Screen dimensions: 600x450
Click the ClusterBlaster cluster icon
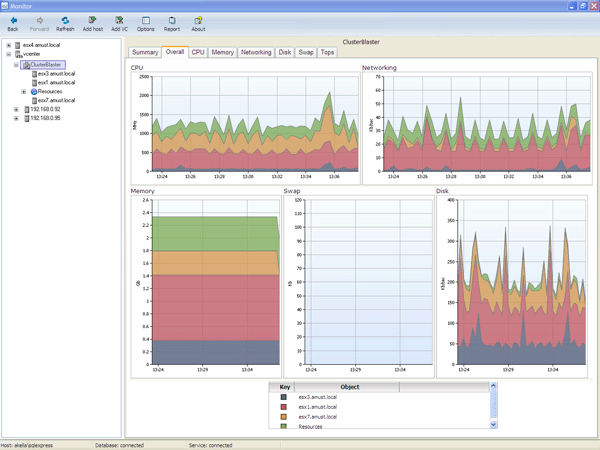click(26, 65)
